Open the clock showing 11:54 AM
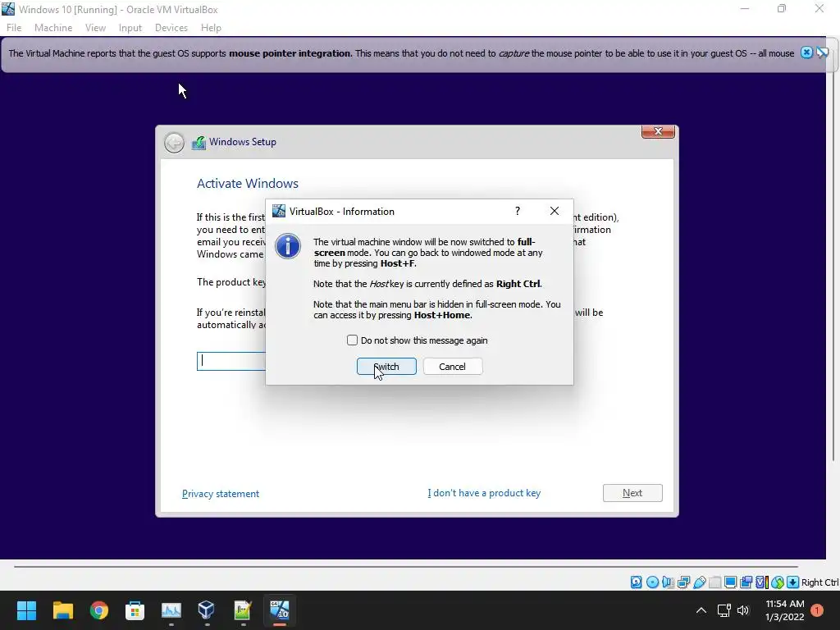The image size is (840, 630). click(785, 610)
